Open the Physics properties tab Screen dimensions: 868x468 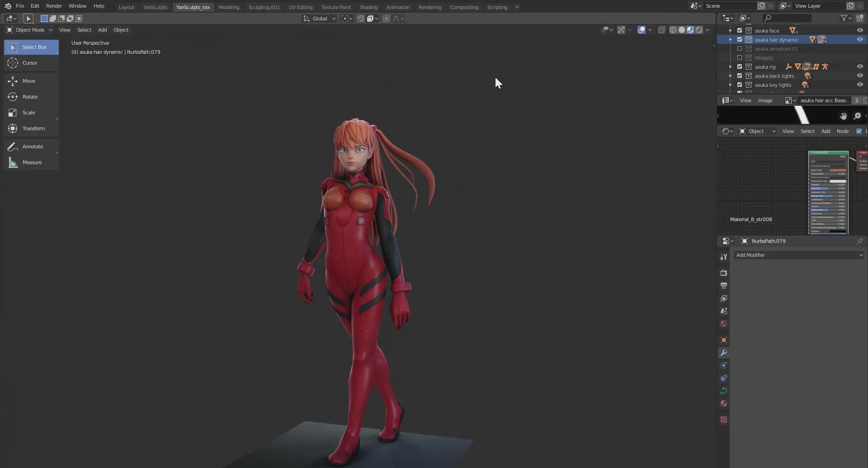click(x=723, y=365)
